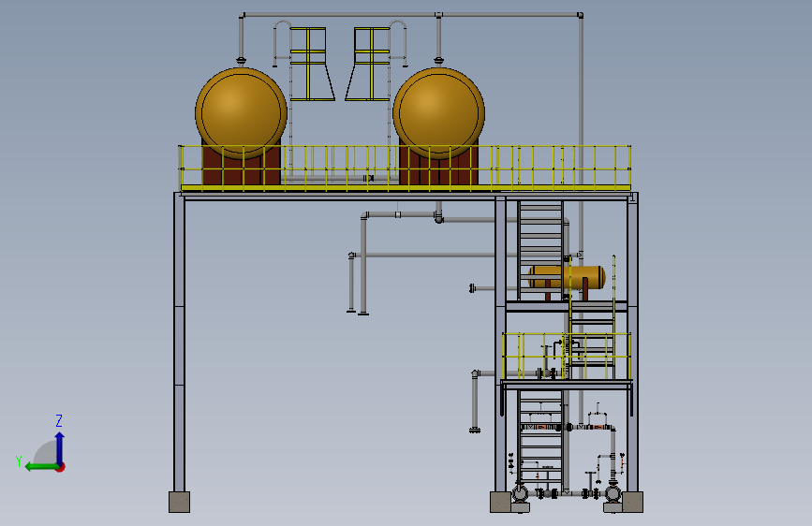Select the top horizontal pipe spanning both tanks

[411, 15]
